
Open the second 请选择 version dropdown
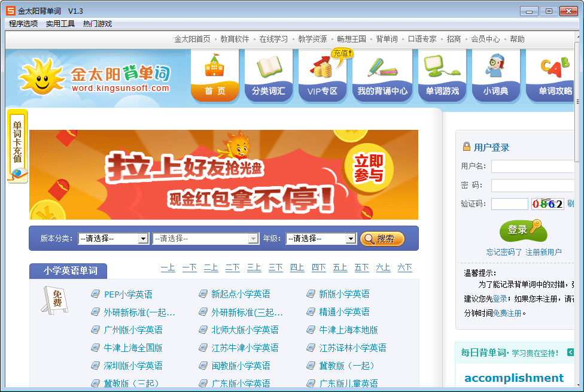[x=205, y=238]
